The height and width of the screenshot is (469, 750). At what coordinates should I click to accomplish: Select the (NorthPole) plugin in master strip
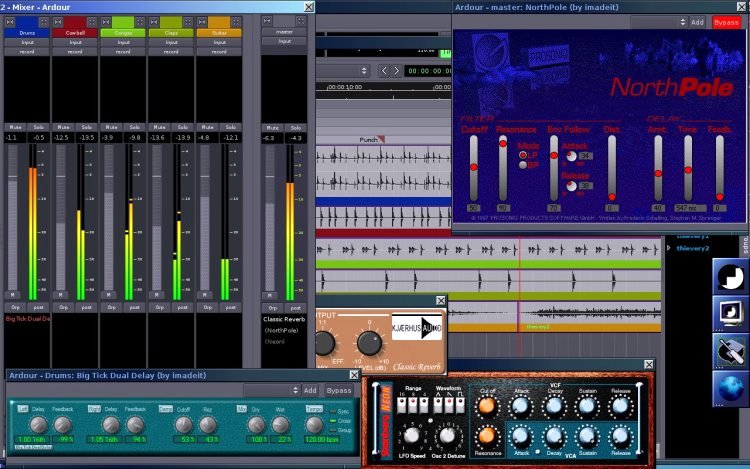click(x=281, y=330)
